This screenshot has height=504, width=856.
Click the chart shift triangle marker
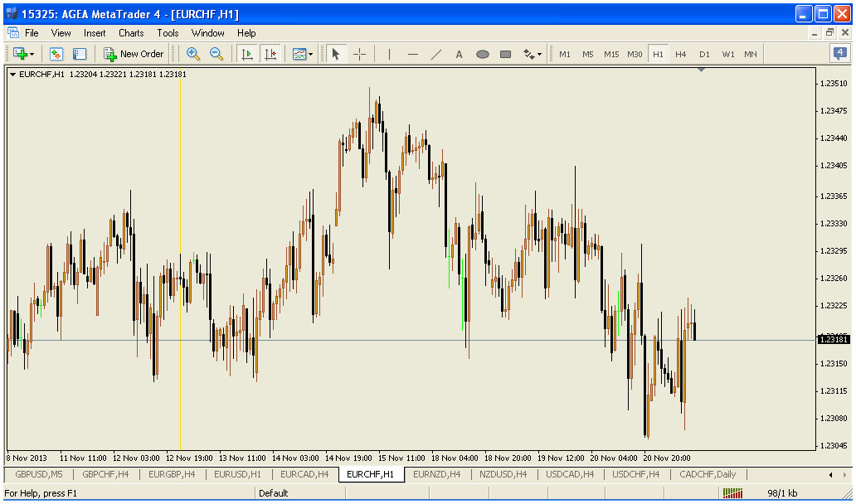[702, 70]
